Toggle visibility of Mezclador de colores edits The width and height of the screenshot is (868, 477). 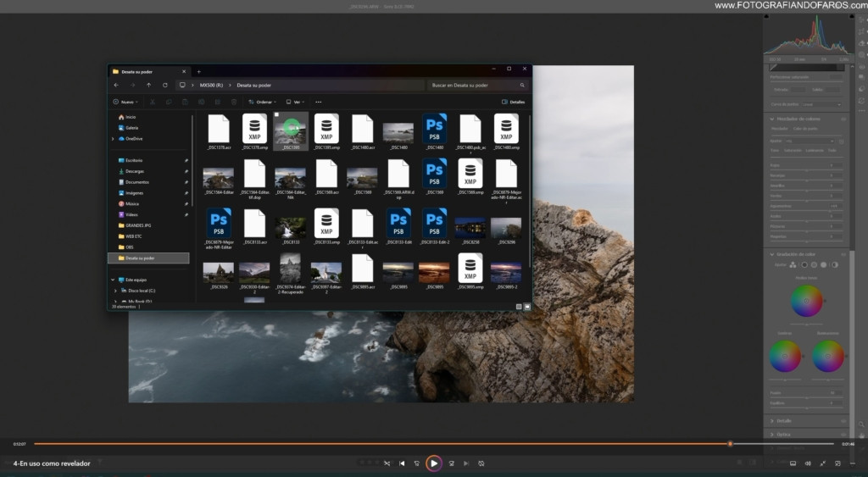click(x=843, y=119)
